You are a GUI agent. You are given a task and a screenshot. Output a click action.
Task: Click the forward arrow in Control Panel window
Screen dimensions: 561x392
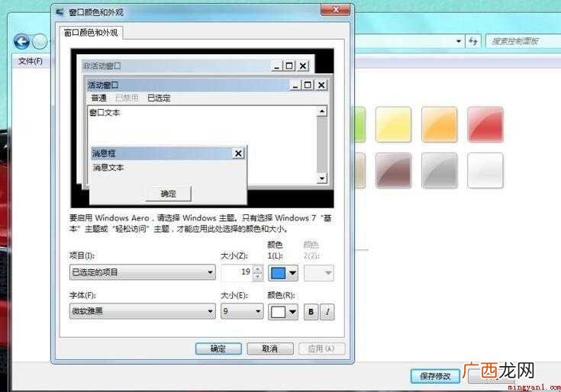tap(40, 42)
